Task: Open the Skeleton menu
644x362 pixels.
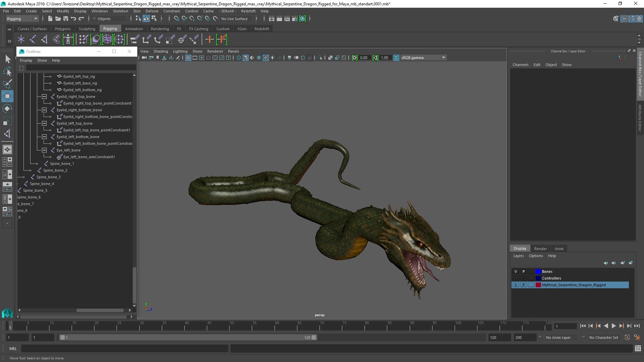Action: click(120, 11)
